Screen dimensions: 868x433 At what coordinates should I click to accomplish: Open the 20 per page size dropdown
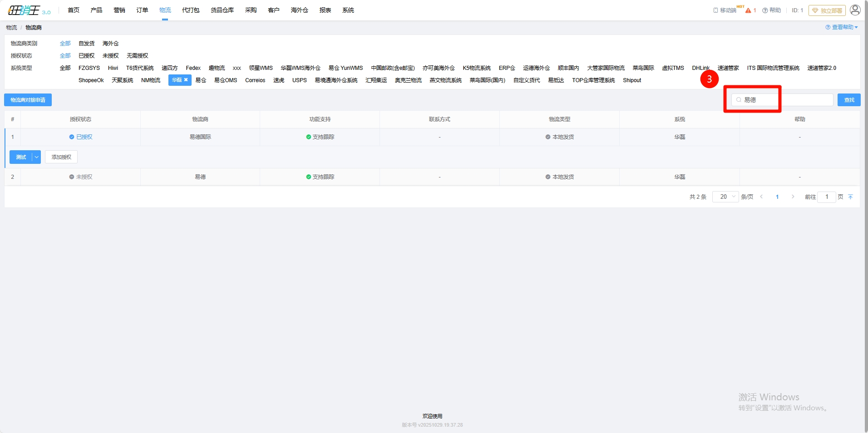725,197
